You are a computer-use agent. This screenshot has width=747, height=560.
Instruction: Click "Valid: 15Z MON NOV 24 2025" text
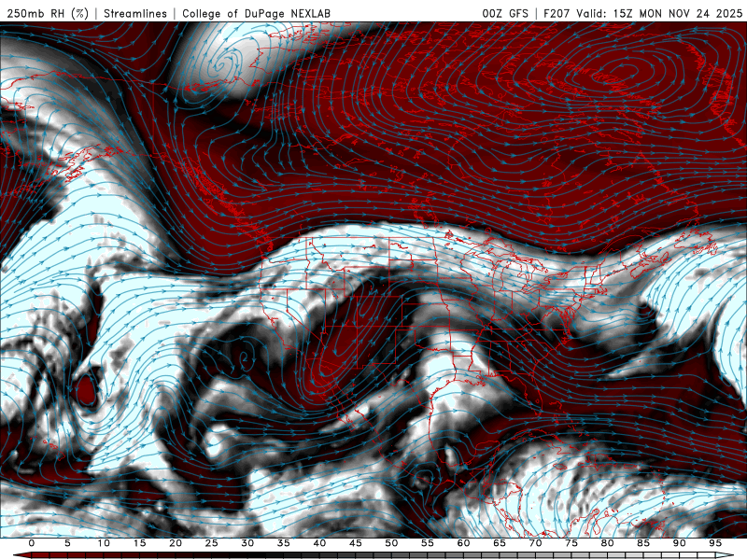pos(659,13)
